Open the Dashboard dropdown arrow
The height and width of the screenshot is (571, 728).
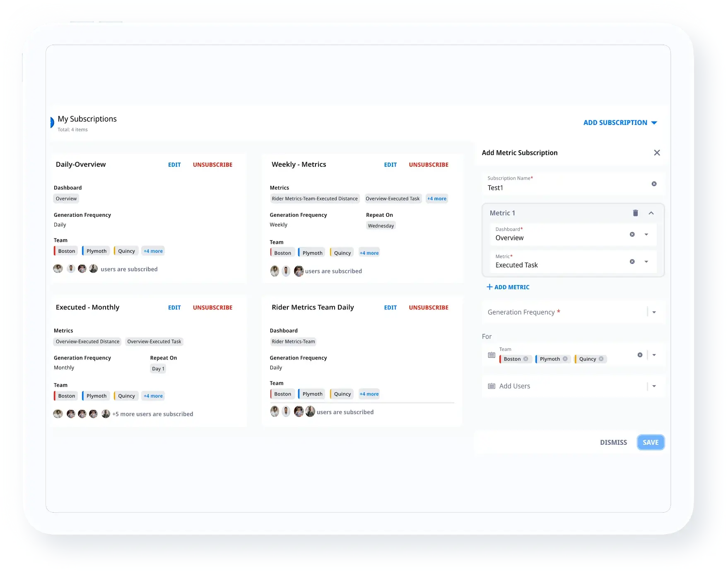(x=646, y=235)
